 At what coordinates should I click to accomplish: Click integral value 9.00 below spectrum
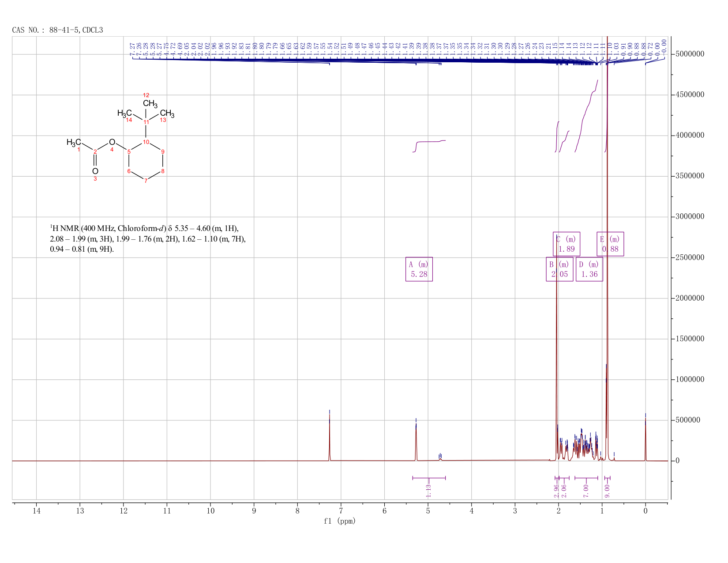coord(607,490)
